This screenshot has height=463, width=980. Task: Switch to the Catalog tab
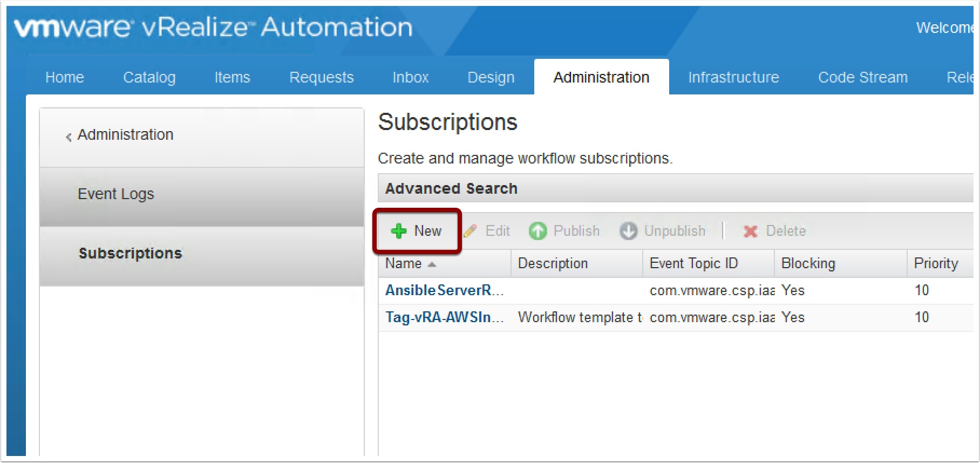(149, 77)
